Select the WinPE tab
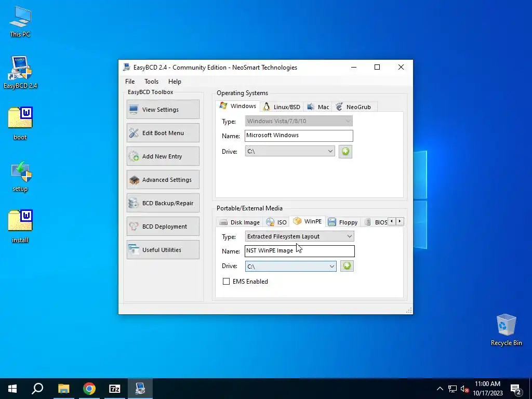The width and height of the screenshot is (532, 399). coord(308,221)
